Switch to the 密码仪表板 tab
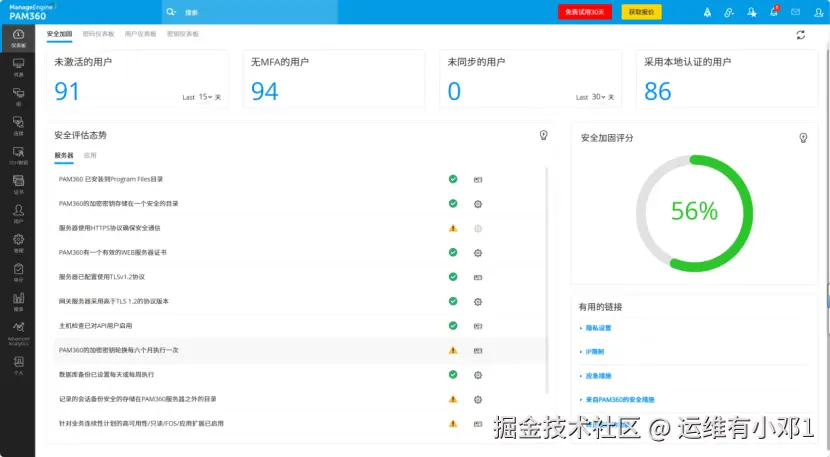 [x=98, y=34]
